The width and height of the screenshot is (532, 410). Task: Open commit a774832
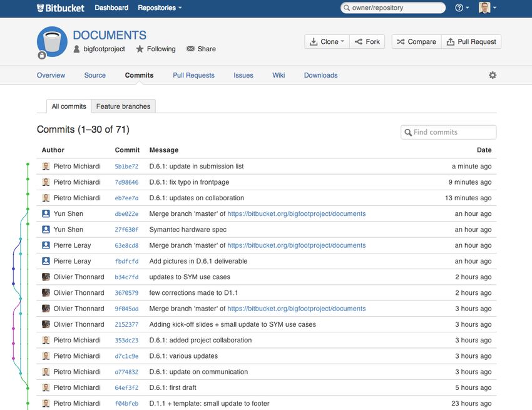point(126,372)
